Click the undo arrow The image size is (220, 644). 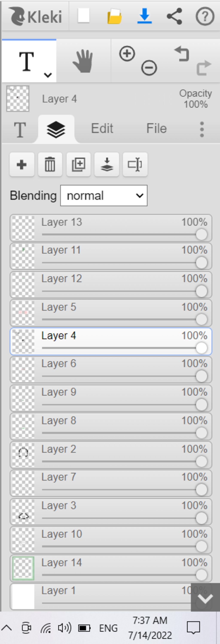click(182, 53)
